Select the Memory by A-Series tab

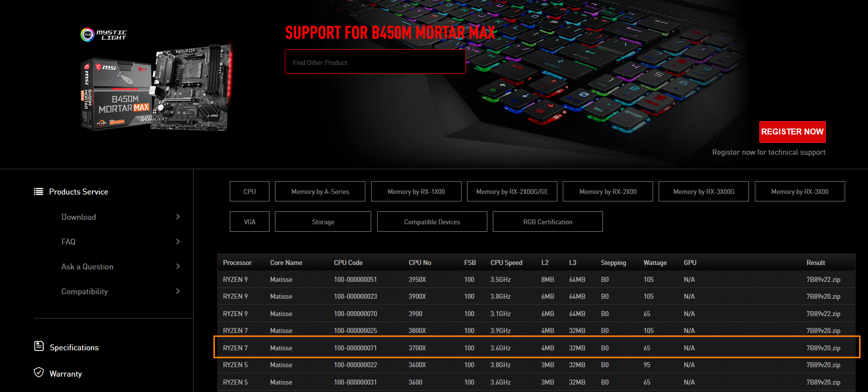click(x=320, y=192)
